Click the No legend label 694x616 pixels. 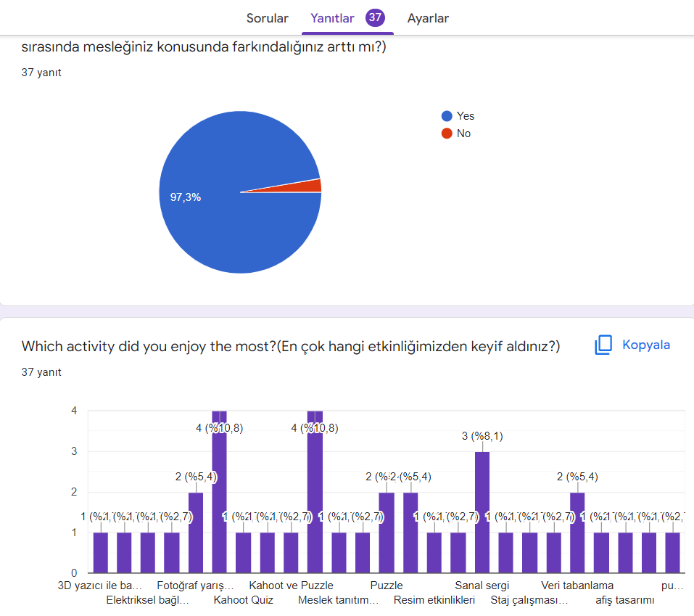coord(463,134)
